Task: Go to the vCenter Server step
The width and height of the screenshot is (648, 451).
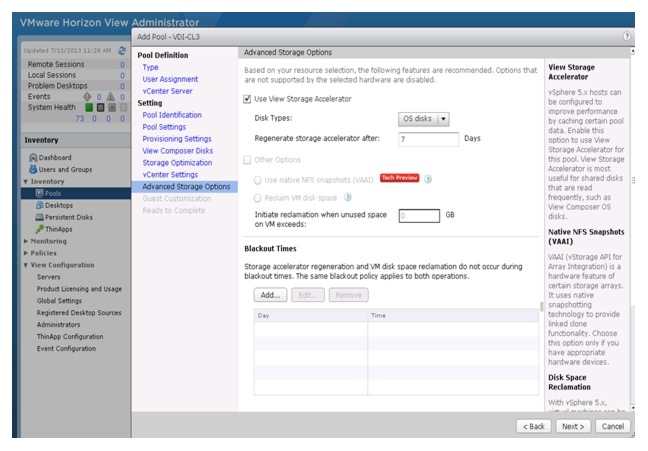Action: tap(167, 91)
